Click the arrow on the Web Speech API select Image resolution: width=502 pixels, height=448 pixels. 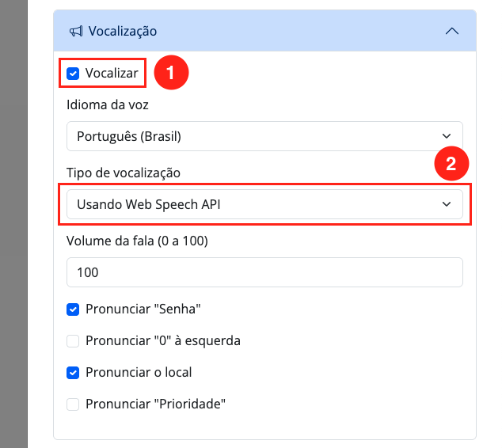447,204
